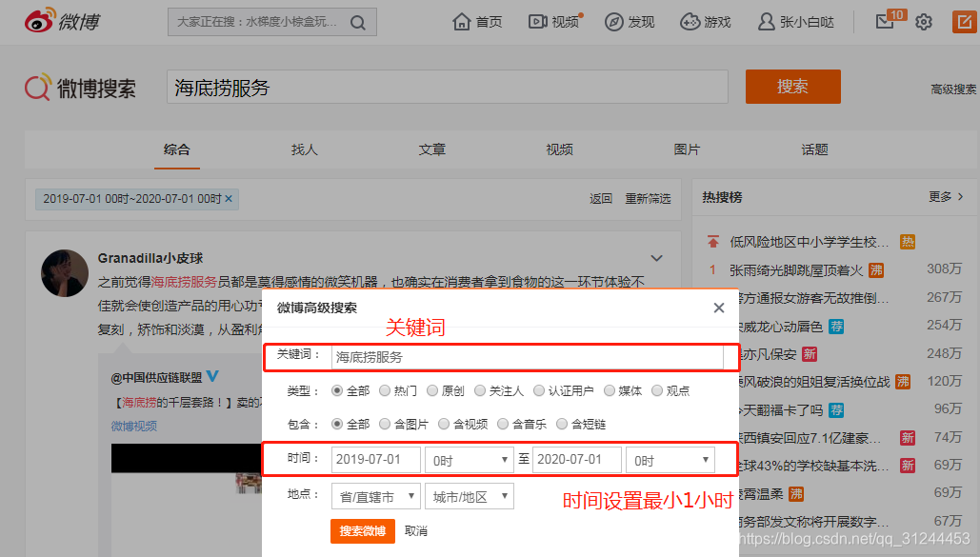Open @中国供应链联盟 account link
The height and width of the screenshot is (557, 980).
(157, 378)
